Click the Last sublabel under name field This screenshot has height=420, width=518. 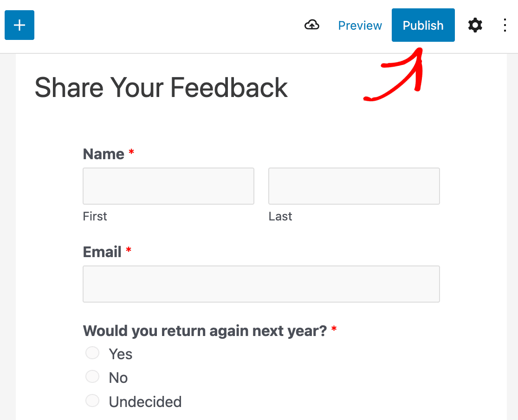[x=280, y=216]
